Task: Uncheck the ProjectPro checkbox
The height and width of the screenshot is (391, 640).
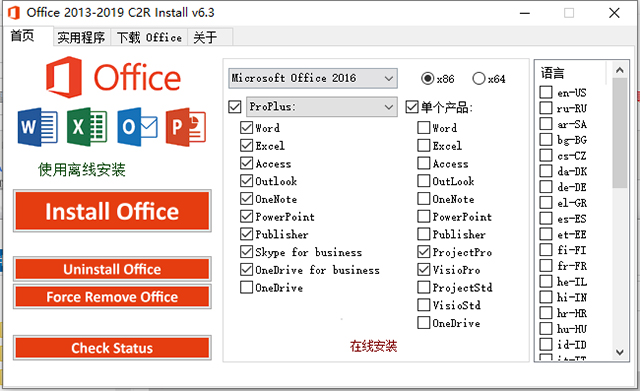Action: point(424,252)
